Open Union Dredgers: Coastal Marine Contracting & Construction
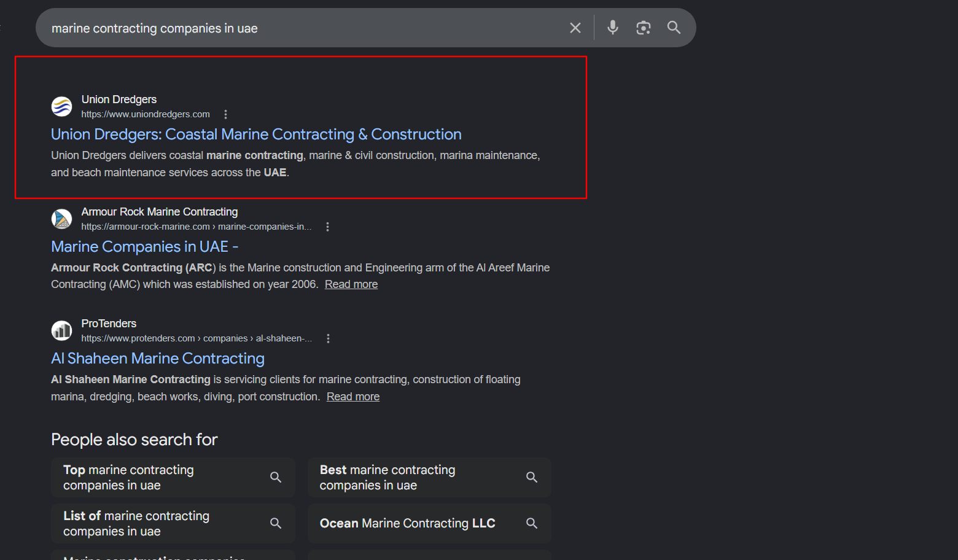The width and height of the screenshot is (958, 560). 256,134
